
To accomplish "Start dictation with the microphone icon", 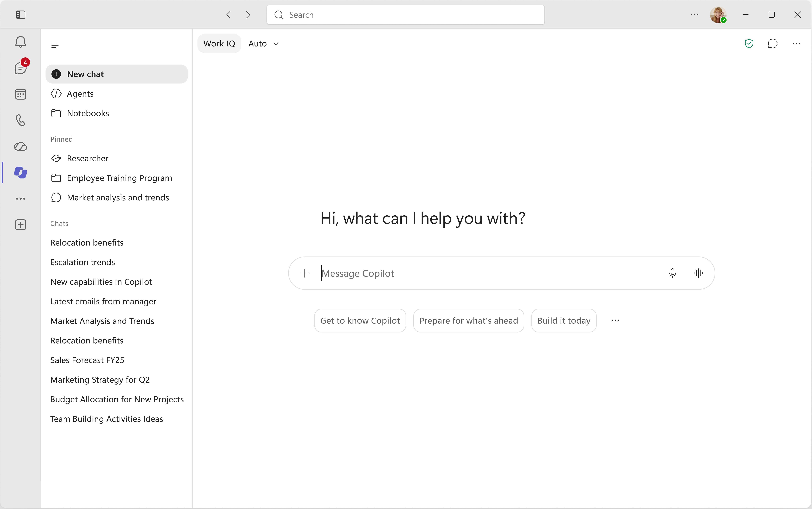I will click(x=672, y=273).
